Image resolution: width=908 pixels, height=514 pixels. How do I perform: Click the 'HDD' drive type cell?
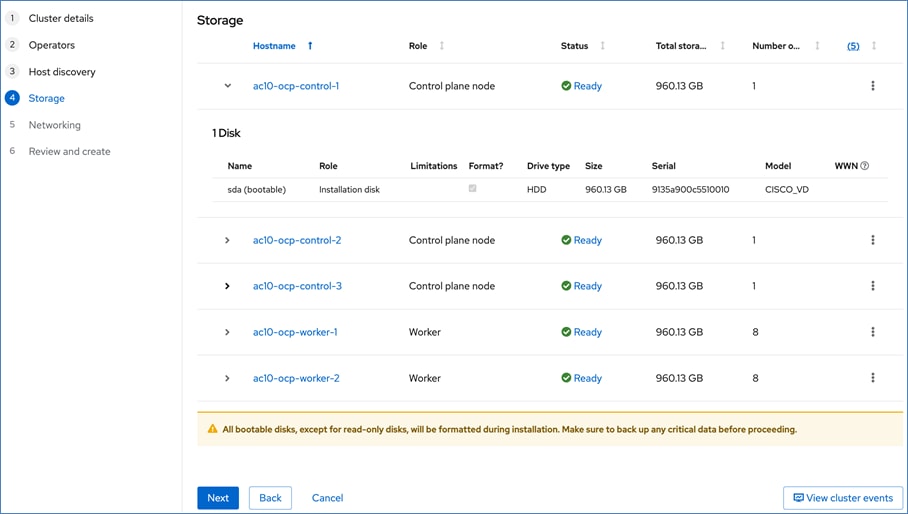click(536, 189)
